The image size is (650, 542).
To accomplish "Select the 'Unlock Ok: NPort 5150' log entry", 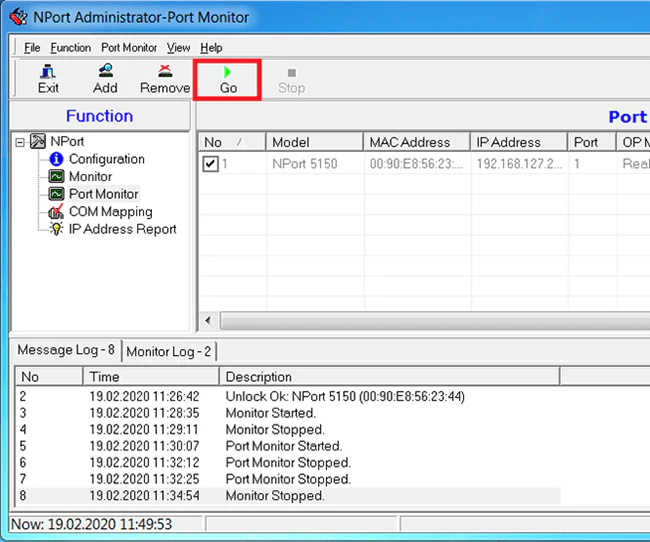I will click(287, 396).
